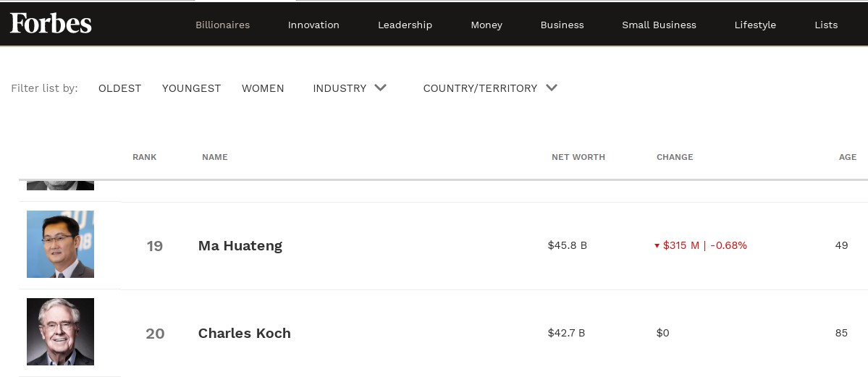Sort by the AGE column header
Image resolution: width=868 pixels, height=377 pixels.
coord(848,157)
